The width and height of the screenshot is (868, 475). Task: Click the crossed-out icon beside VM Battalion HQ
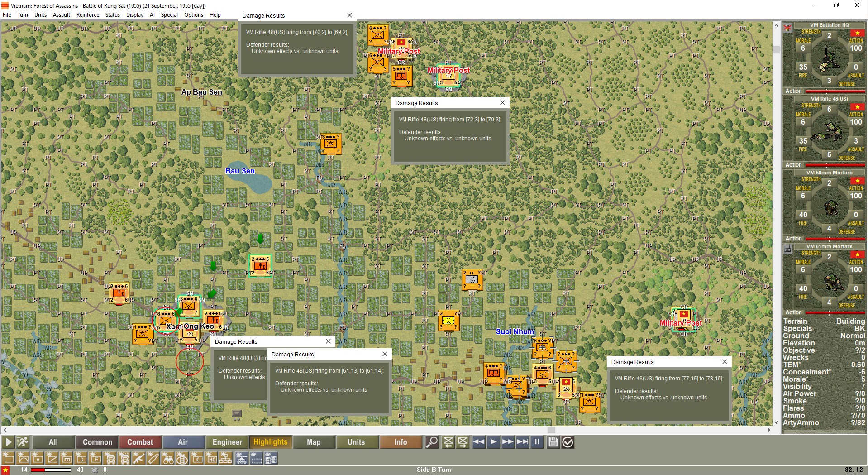coord(787,28)
